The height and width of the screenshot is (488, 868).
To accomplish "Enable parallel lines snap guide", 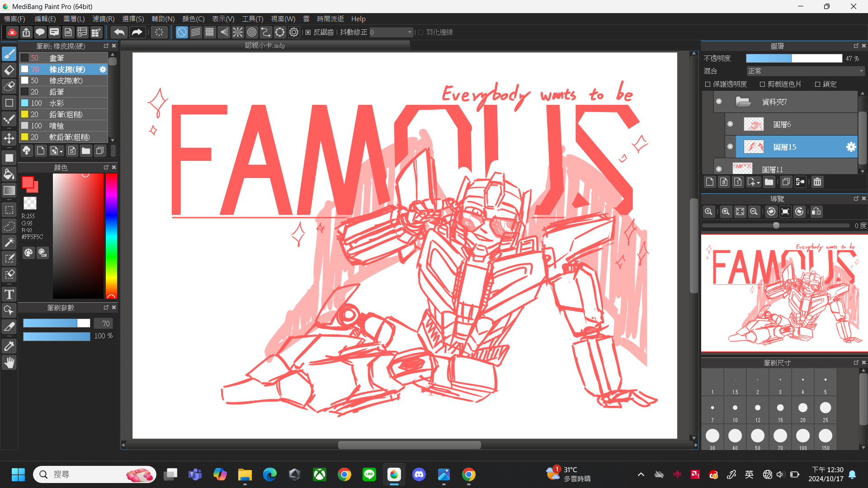I will pyautogui.click(x=196, y=32).
